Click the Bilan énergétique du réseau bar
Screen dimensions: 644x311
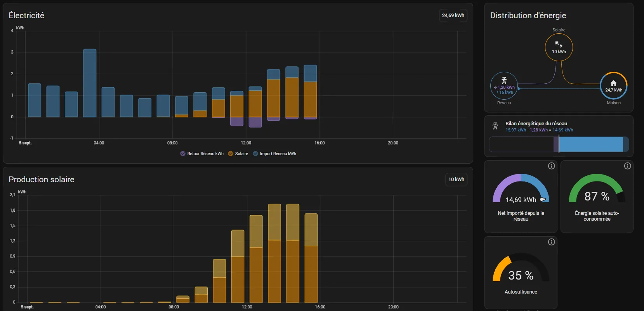point(559,144)
